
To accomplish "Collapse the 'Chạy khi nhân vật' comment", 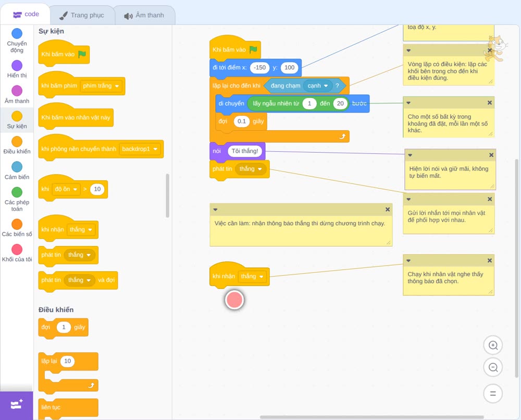I will pos(408,261).
